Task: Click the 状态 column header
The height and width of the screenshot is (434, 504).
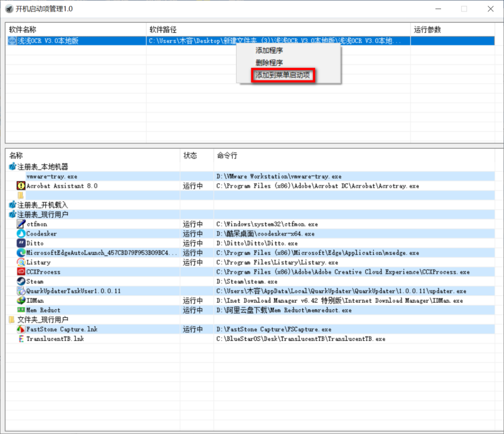Action: point(190,155)
